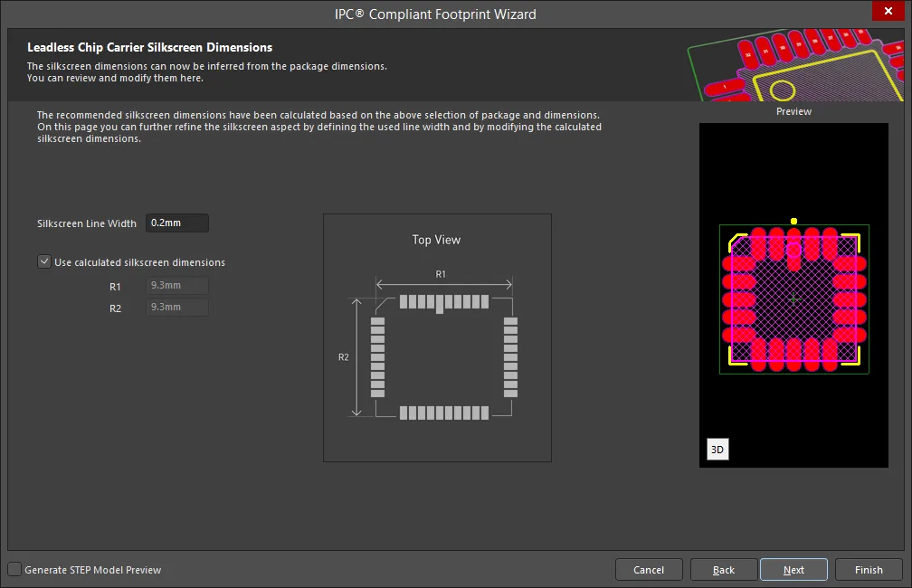The width and height of the screenshot is (912, 588).
Task: Go Back to the previous wizard page
Action: point(724,570)
